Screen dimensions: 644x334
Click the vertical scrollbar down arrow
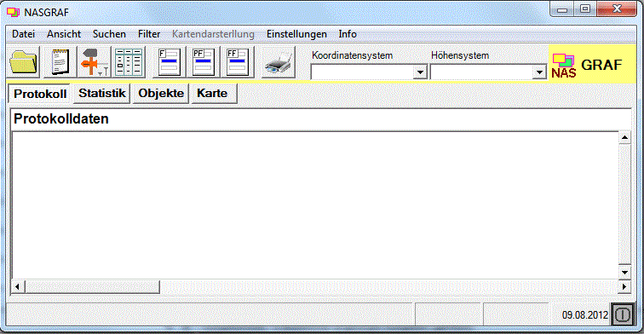point(624,272)
